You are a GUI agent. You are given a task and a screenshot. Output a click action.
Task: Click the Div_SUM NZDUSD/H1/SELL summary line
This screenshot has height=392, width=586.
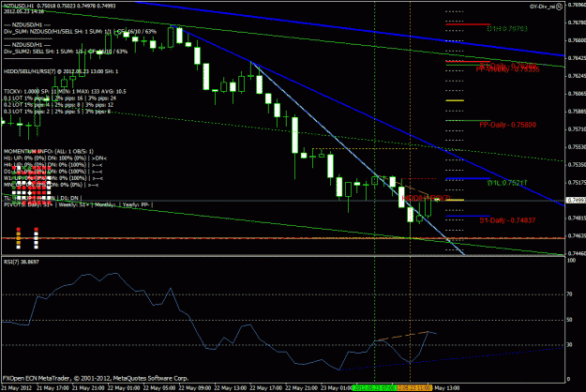pos(80,31)
